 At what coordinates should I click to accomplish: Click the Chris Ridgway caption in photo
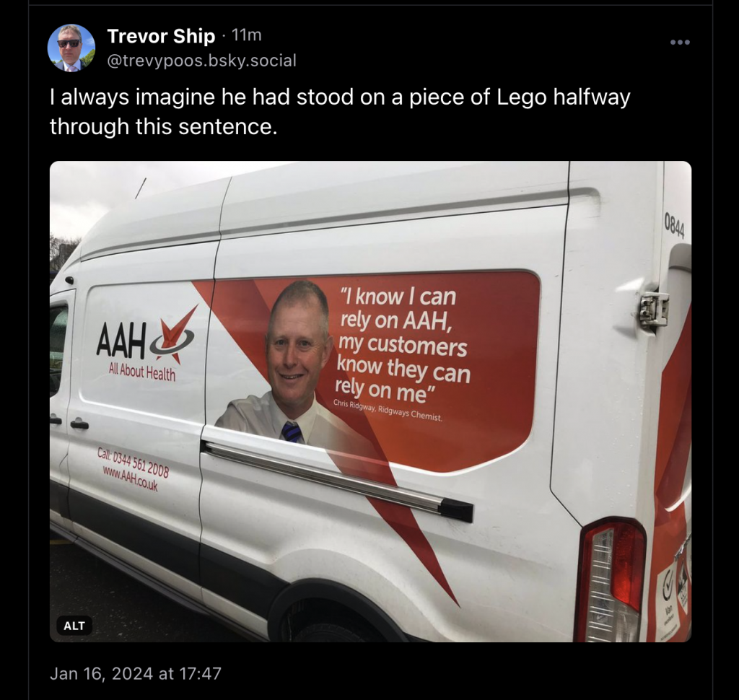pos(388,410)
